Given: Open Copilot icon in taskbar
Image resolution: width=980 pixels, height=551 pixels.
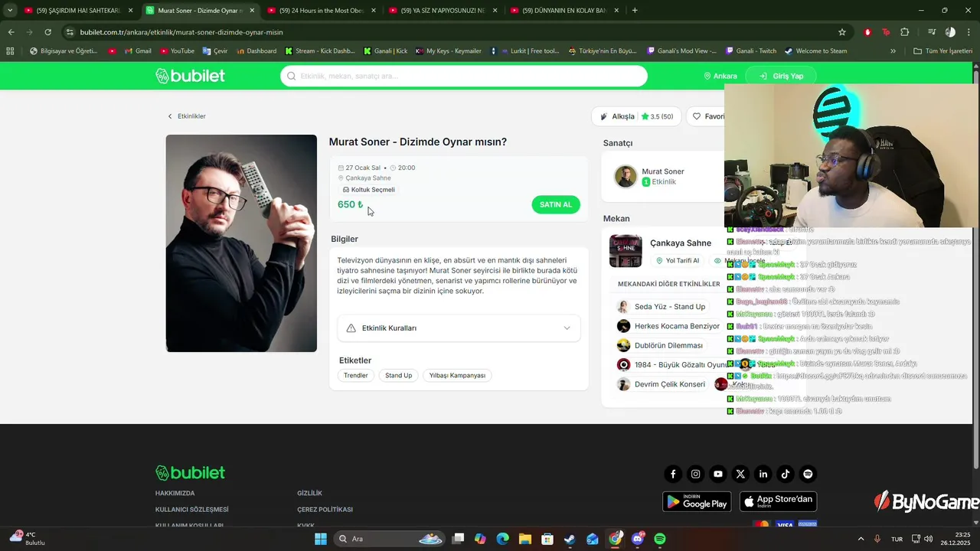Looking at the screenshot, I should [x=480, y=539].
